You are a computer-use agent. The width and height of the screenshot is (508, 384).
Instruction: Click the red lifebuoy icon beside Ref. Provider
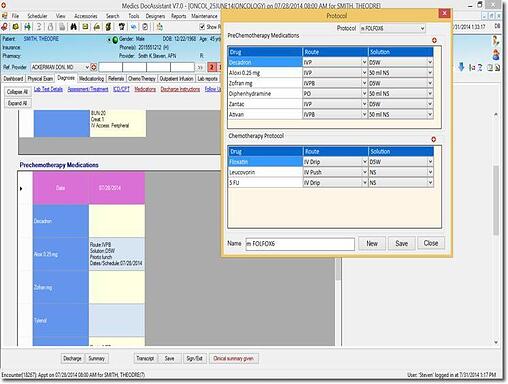(x=94, y=67)
